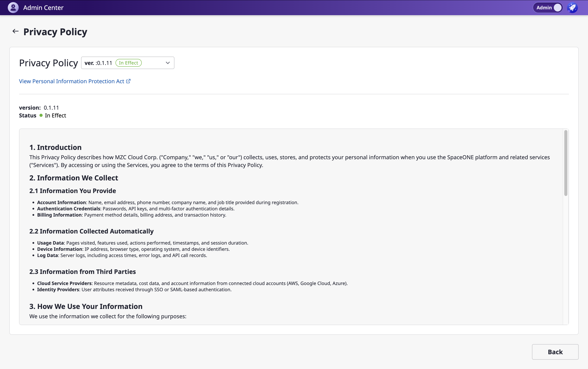588x369 pixels.
Task: Click the external link icon beside Protection Act
Action: [128, 81]
